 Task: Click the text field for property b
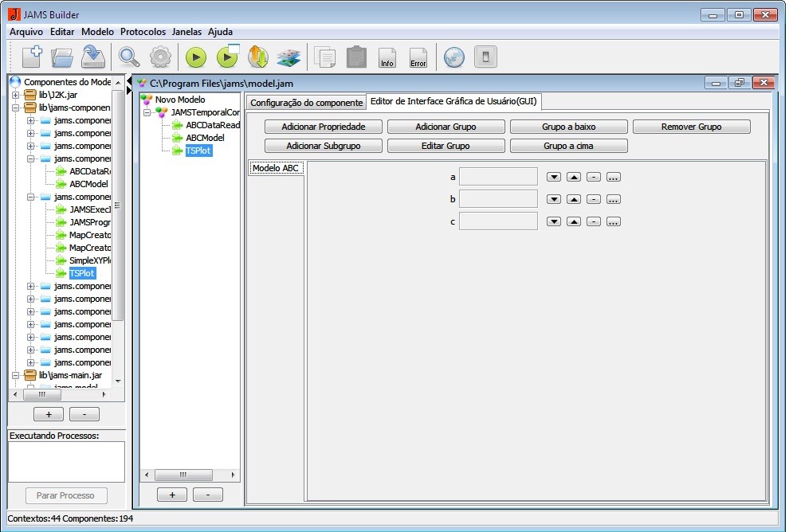click(x=498, y=199)
